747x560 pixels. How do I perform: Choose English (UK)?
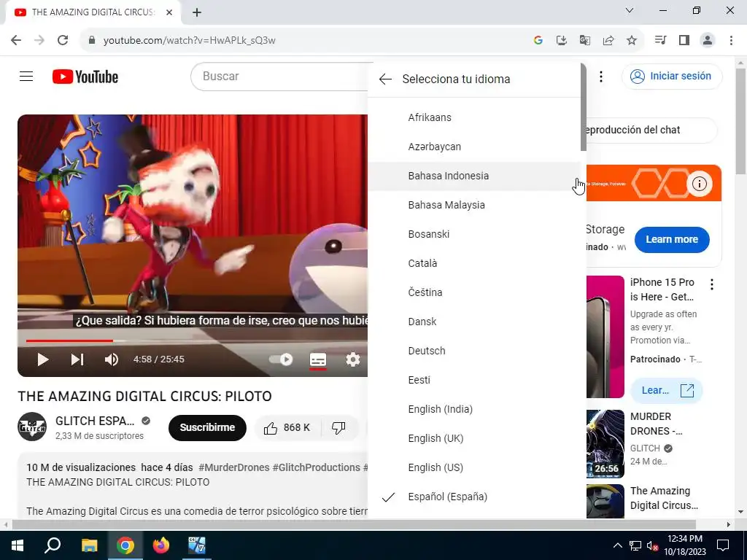click(x=474, y=438)
